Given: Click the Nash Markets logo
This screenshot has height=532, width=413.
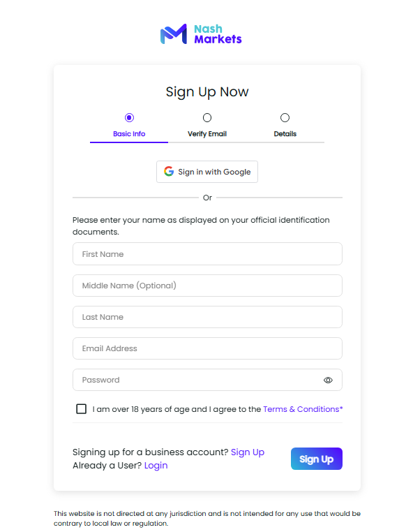Looking at the screenshot, I should pos(201,34).
